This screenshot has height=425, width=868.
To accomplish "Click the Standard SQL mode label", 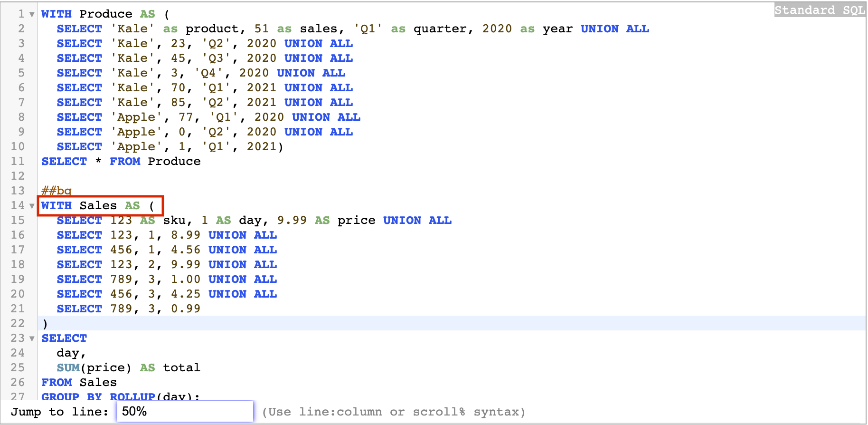I will pyautogui.click(x=820, y=10).
